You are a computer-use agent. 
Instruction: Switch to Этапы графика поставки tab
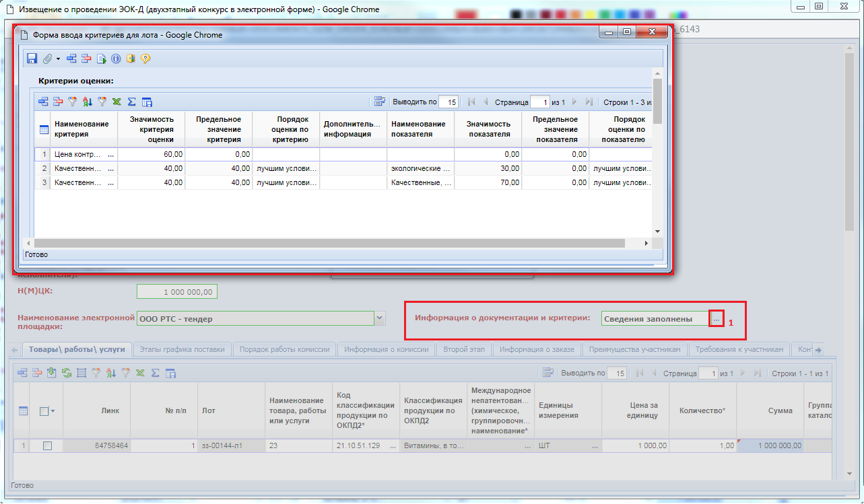pos(182,349)
